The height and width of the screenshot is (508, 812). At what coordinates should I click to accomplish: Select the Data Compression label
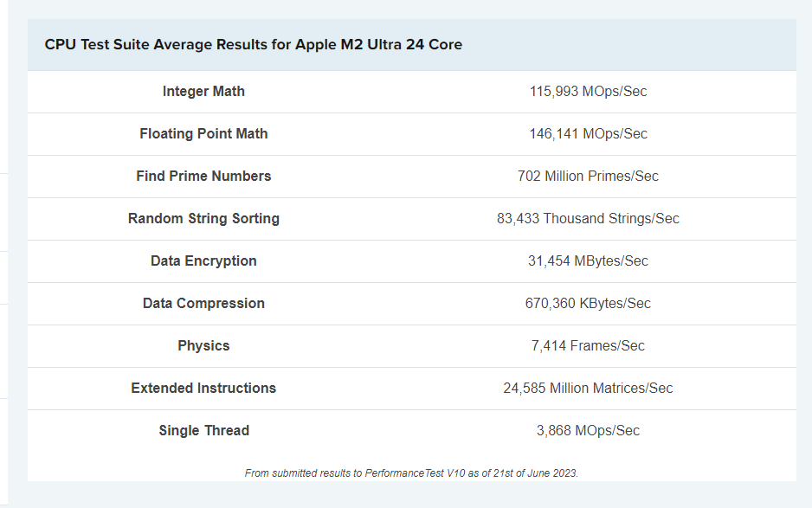pyautogui.click(x=203, y=304)
